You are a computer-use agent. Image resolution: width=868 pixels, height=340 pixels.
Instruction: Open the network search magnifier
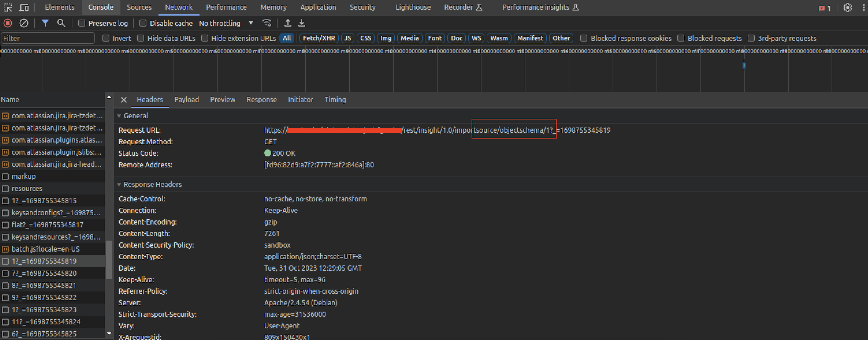click(61, 23)
